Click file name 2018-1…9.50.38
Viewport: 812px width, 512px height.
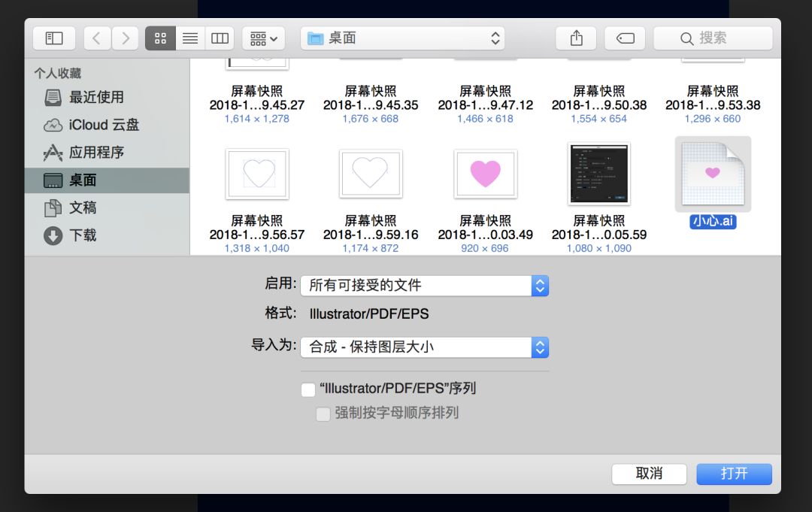coord(599,105)
